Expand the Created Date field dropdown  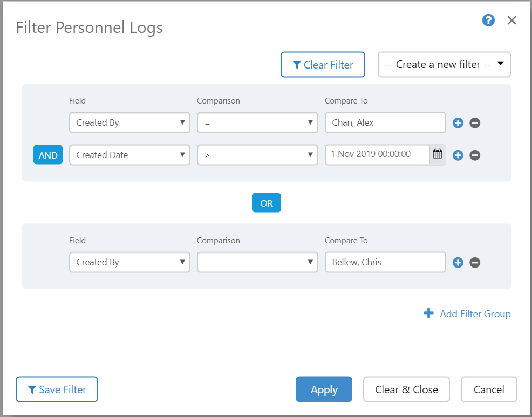pos(129,155)
